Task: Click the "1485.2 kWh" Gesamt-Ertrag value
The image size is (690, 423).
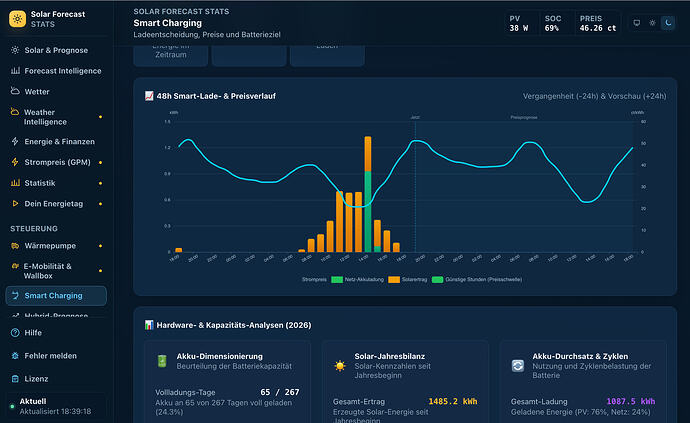Action: (453, 401)
